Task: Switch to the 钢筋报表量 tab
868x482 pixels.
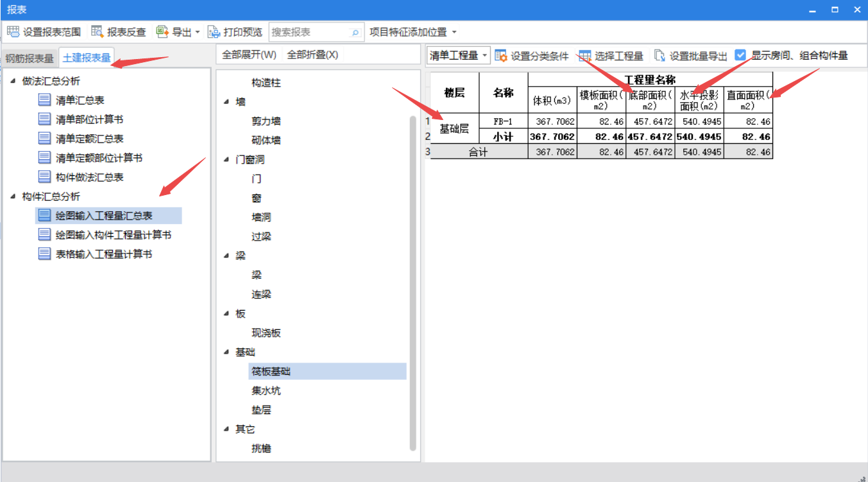Action: pyautogui.click(x=30, y=58)
